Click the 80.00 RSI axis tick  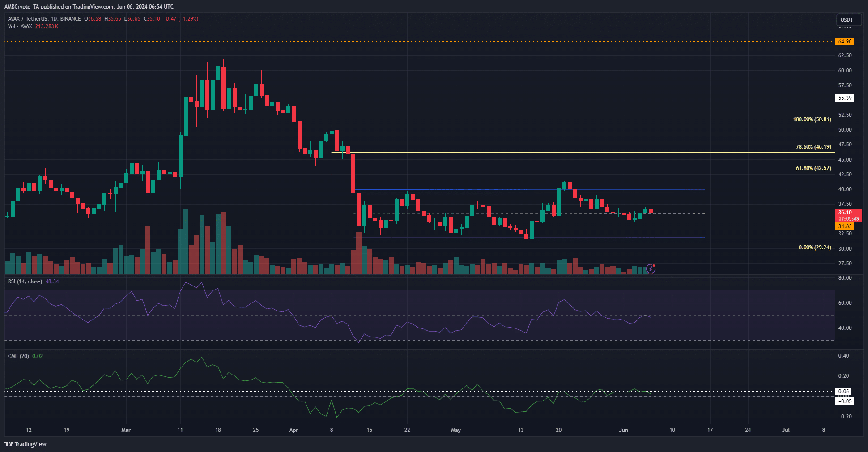[845, 278]
